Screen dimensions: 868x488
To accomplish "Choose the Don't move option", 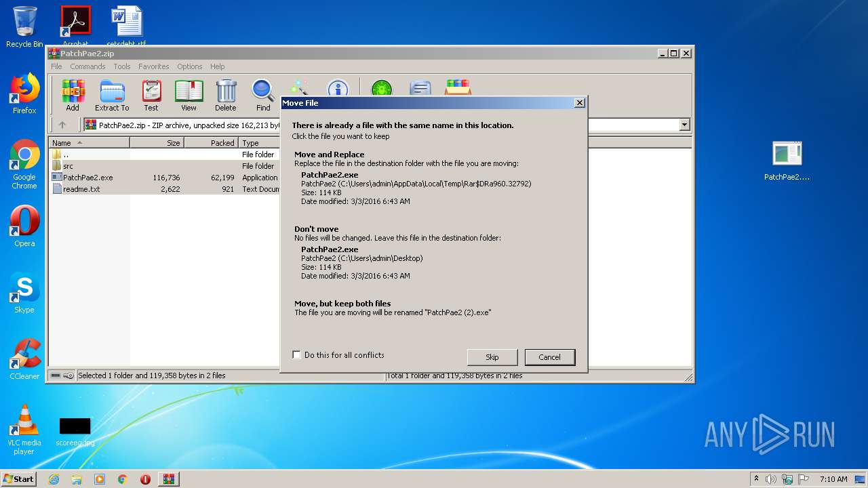I will (433, 252).
